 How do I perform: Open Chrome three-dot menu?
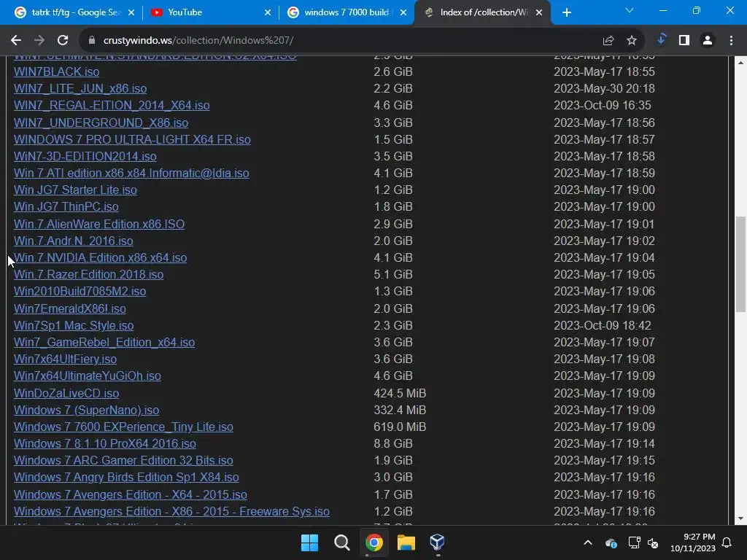pos(731,41)
